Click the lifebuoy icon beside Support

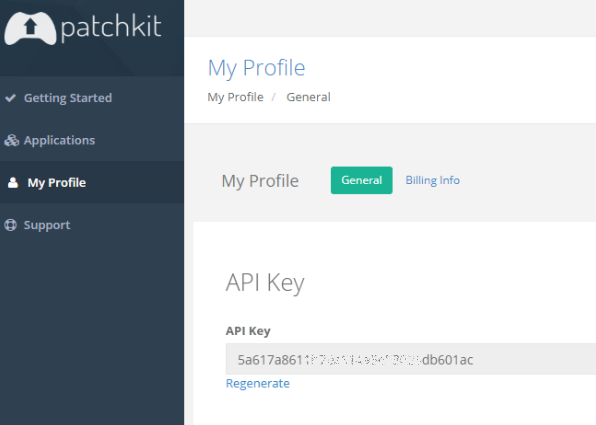pos(11,225)
